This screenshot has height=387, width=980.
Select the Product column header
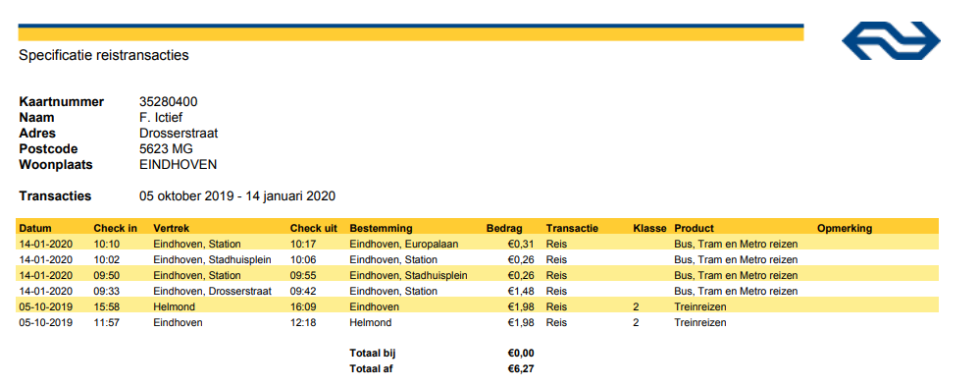click(694, 229)
